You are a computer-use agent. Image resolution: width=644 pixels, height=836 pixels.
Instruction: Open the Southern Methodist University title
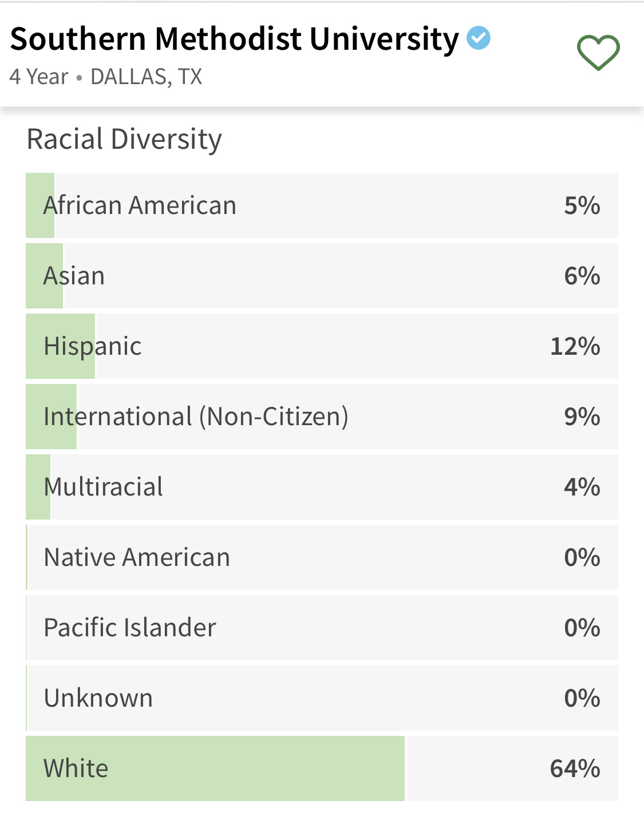coord(235,39)
